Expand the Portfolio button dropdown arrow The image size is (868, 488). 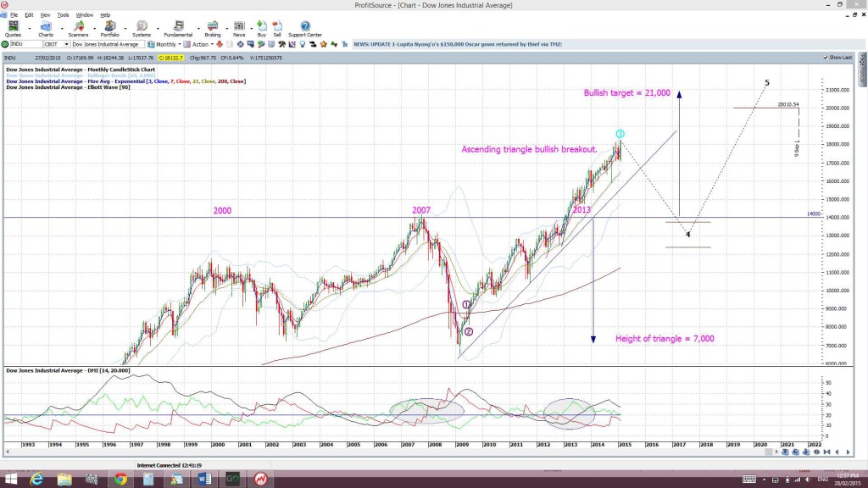pos(125,28)
